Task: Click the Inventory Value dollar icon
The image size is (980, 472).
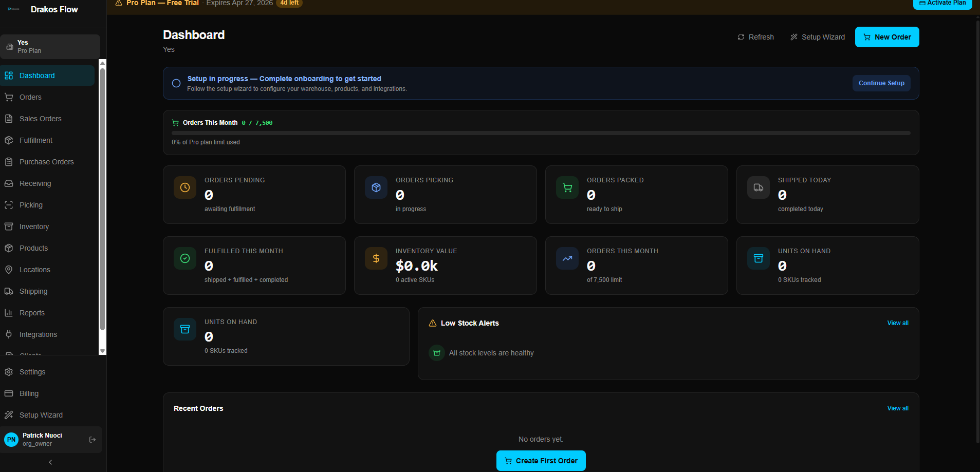Action: [376, 258]
